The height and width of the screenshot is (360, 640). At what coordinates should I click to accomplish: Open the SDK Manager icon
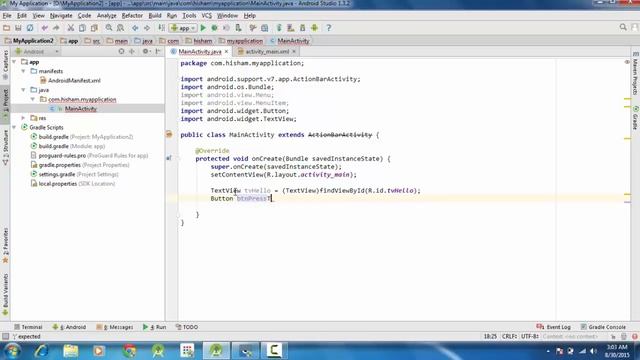click(x=302, y=28)
